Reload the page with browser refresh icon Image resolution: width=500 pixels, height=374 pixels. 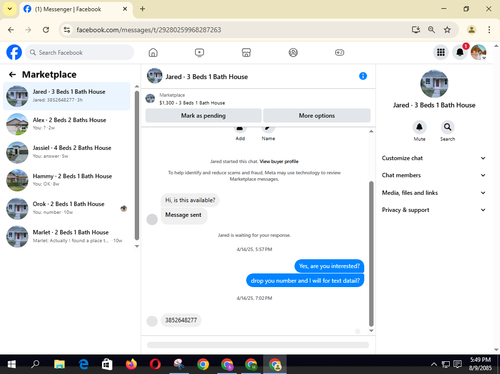46,30
